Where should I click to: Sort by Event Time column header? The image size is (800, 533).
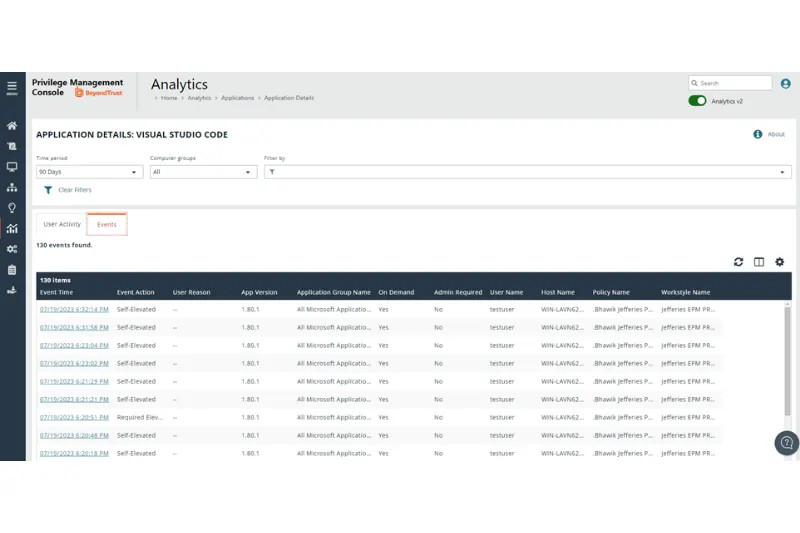(56, 292)
